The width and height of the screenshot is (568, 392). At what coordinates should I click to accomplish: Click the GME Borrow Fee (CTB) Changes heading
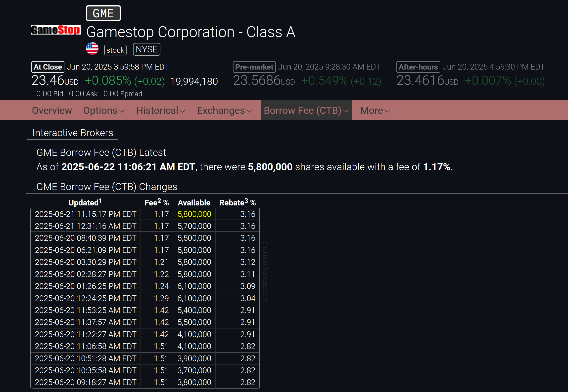coord(107,187)
